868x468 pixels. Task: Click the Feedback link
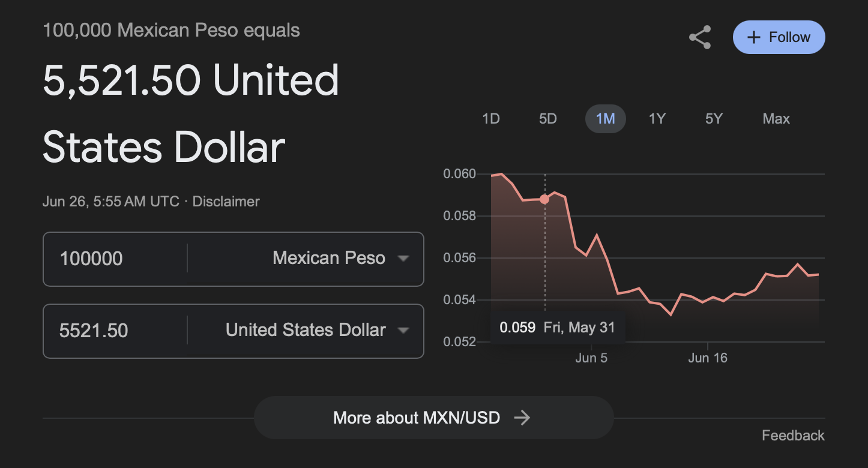point(793,436)
